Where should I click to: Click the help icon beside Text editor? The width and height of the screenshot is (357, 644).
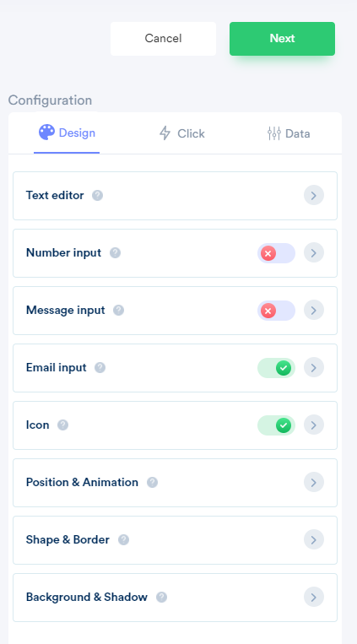(97, 195)
